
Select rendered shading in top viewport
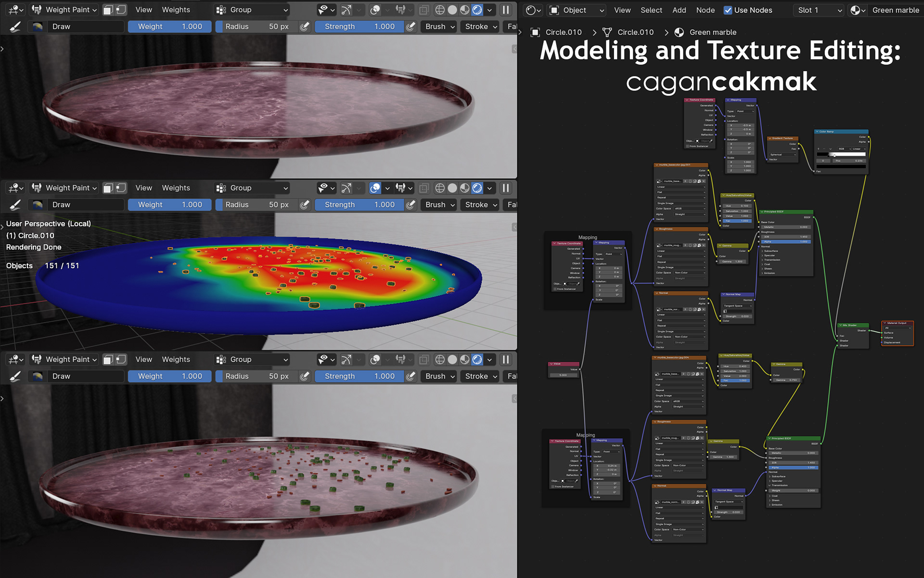477,10
